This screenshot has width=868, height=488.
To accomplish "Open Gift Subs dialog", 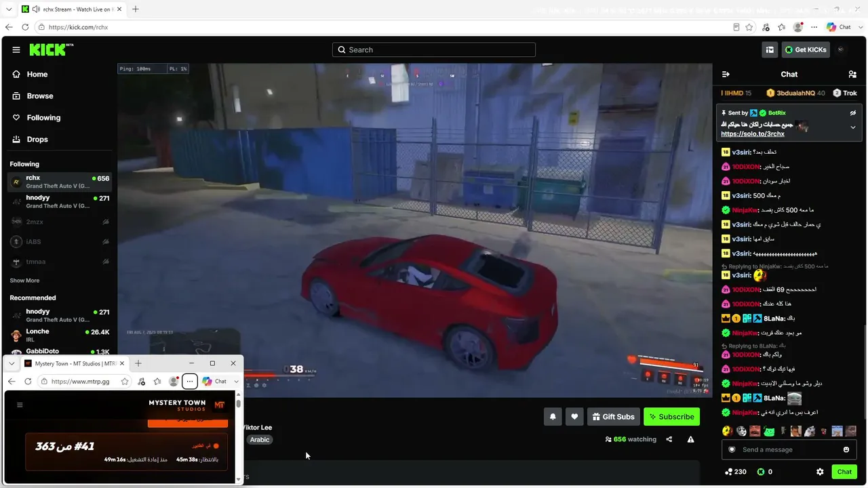I will [x=613, y=417].
